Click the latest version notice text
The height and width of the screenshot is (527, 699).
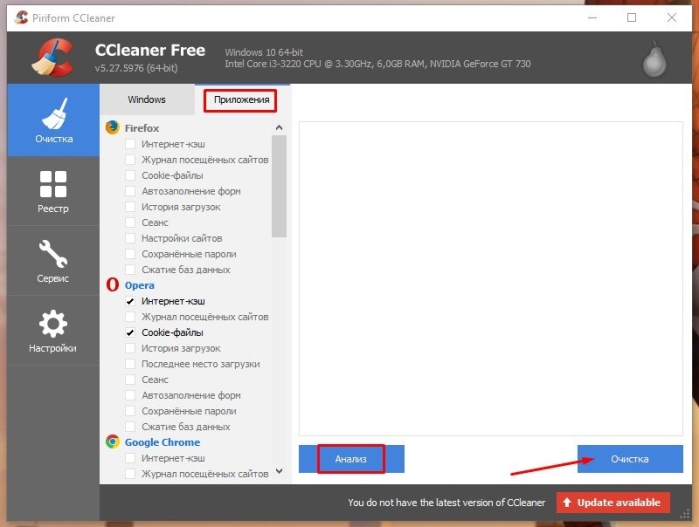pos(446,502)
